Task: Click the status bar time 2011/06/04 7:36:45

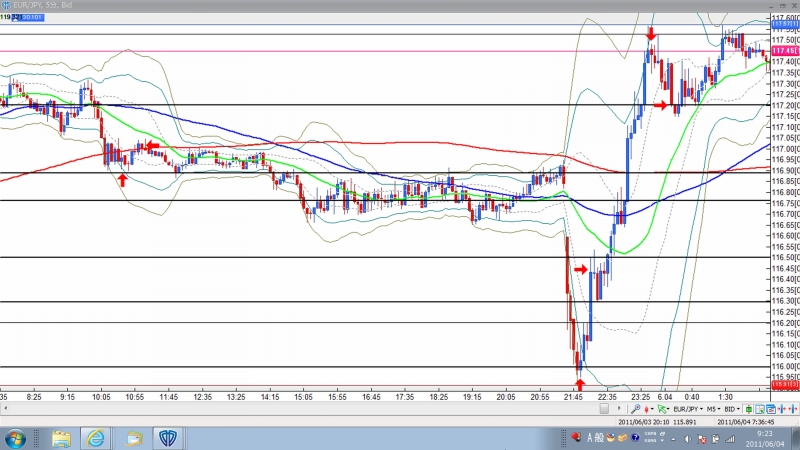Action: tap(745, 422)
